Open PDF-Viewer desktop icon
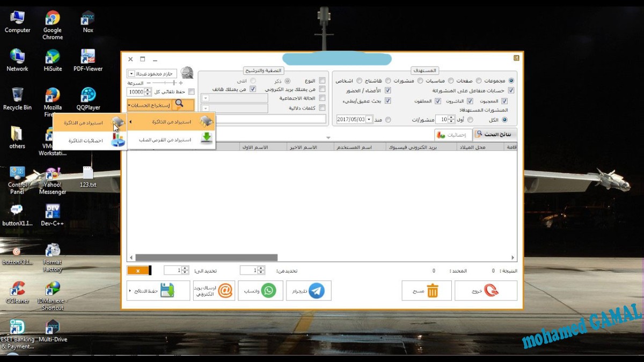Viewport: 644px width, 362px height. pyautogui.click(x=88, y=61)
